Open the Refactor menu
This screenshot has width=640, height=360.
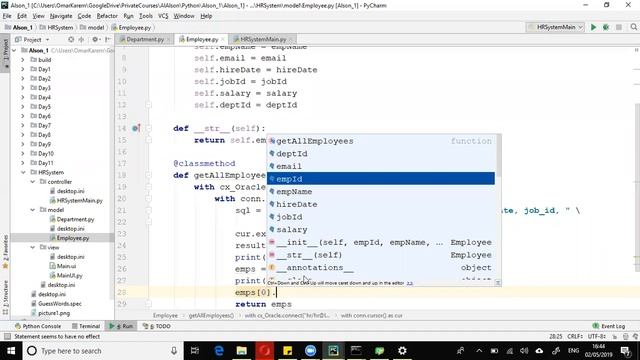(107, 16)
